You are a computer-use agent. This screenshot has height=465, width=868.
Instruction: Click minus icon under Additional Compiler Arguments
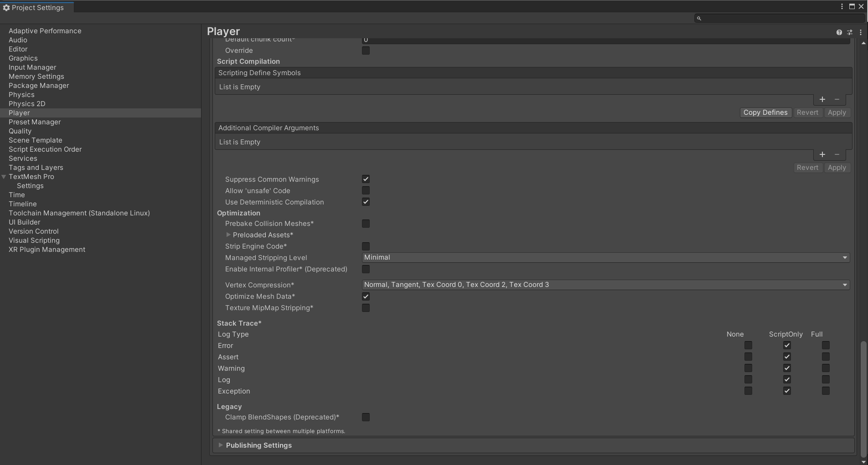837,154
